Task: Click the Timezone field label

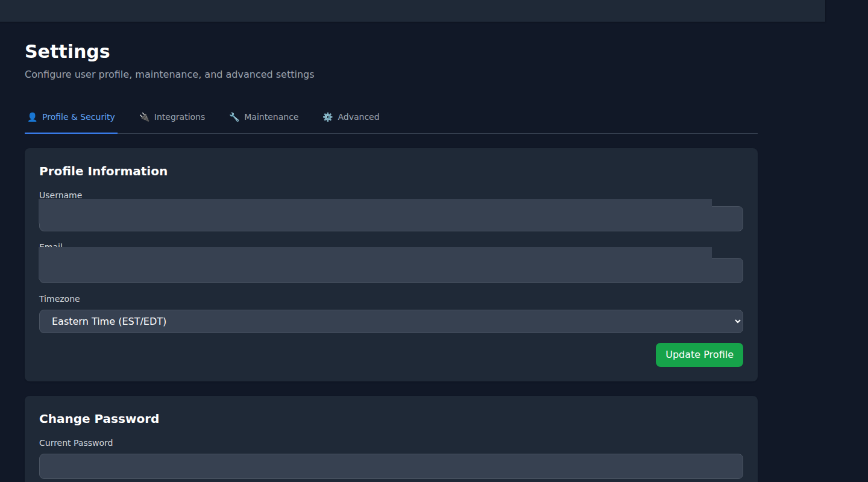Action: (x=59, y=299)
